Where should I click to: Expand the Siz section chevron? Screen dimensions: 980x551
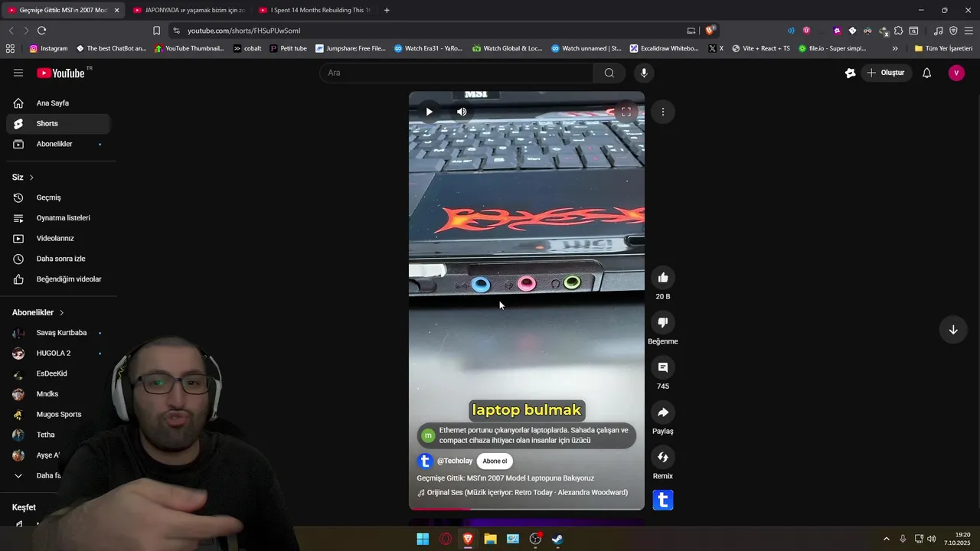pos(31,178)
